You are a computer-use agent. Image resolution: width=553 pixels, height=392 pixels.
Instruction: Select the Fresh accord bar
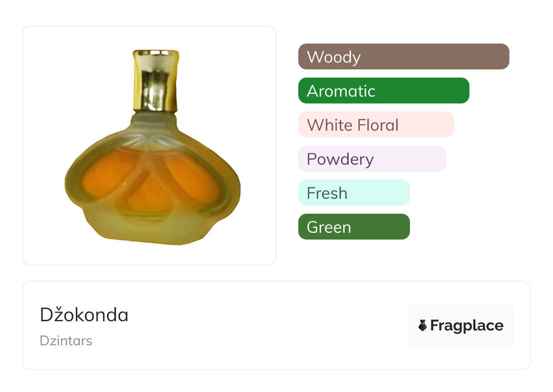coord(354,193)
